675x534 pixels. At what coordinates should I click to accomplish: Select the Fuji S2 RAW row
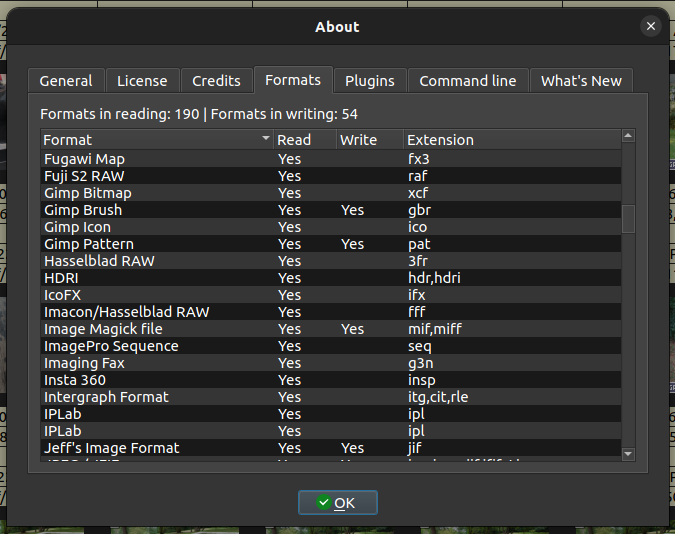[x=331, y=176]
